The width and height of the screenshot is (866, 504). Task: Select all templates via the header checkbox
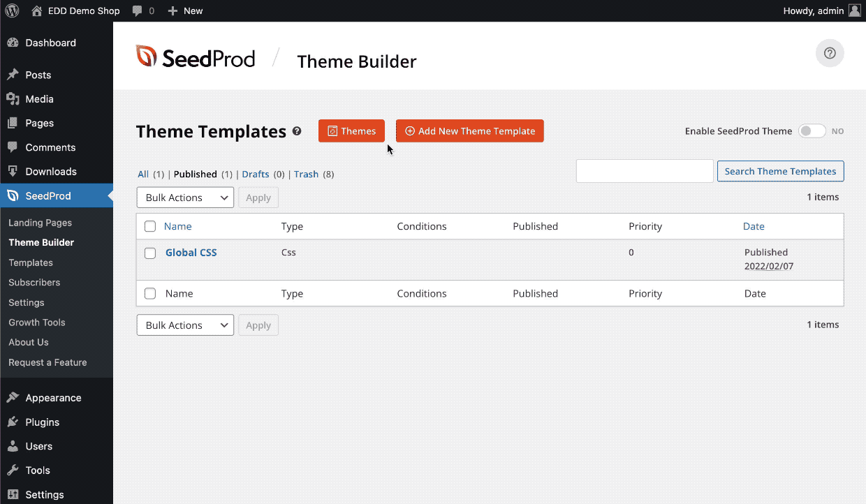149,226
